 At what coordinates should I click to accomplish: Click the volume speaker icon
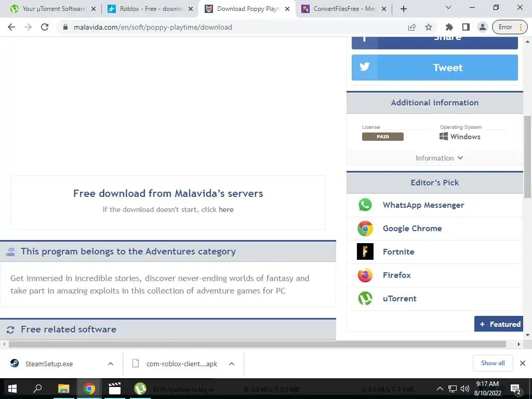click(465, 389)
